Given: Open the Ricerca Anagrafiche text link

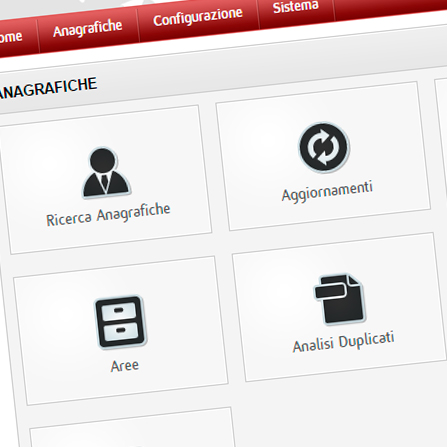Looking at the screenshot, I should pos(108,215).
